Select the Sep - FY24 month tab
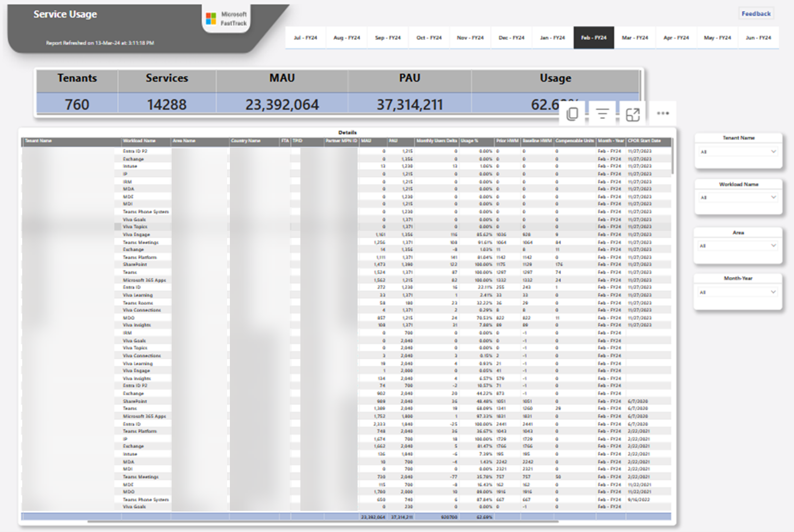This screenshot has width=794, height=532. click(x=388, y=38)
